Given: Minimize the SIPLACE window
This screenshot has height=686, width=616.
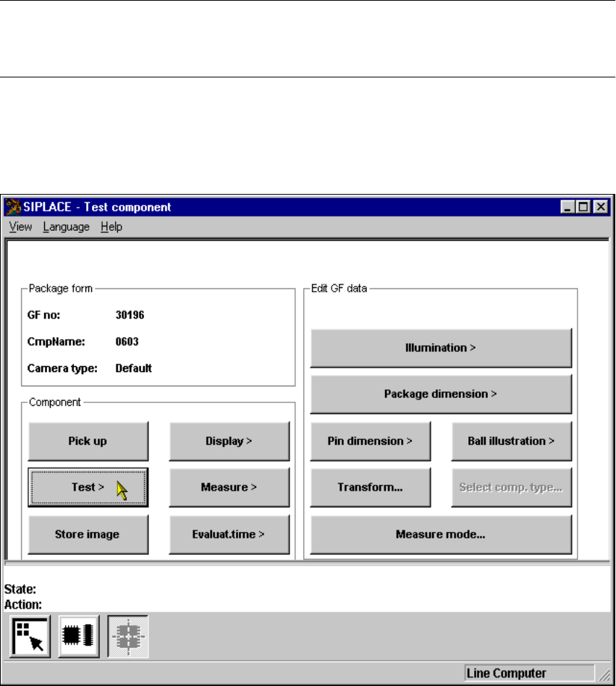Looking at the screenshot, I should 568,207.
